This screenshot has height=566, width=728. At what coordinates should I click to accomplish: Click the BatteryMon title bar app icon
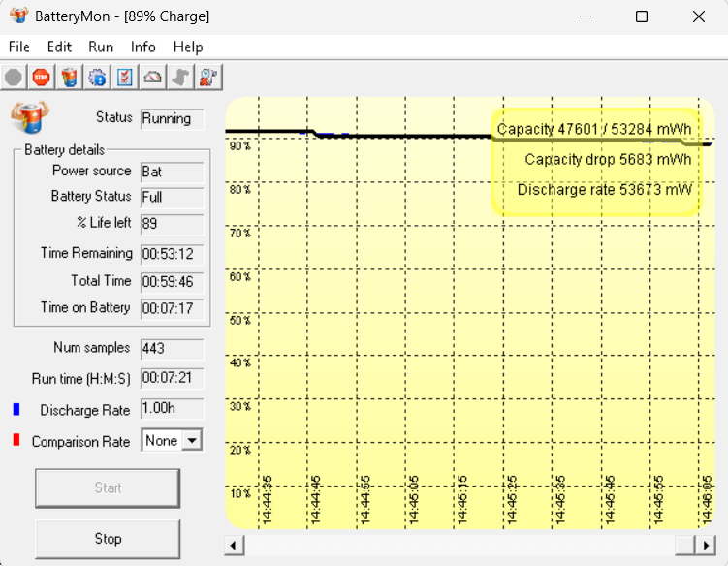coord(18,16)
